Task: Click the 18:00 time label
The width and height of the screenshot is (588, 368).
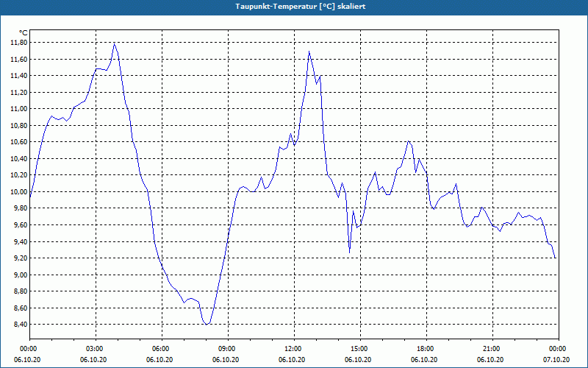Action: [426, 349]
